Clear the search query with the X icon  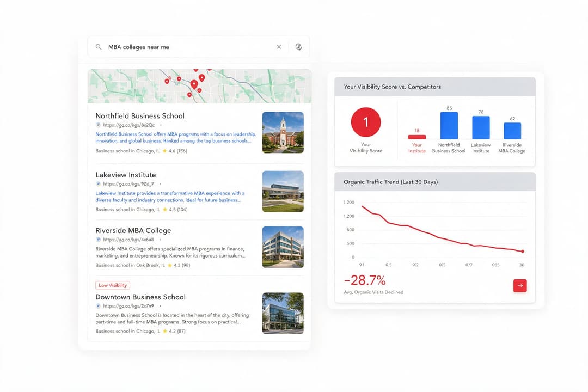pyautogui.click(x=279, y=47)
